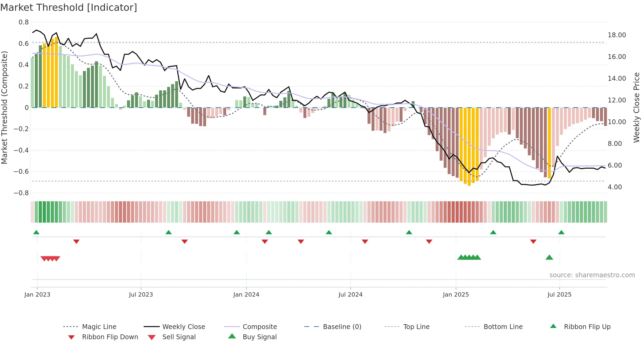
Task: Toggle the Ribbon Flip Up legend entry
Action: [x=580, y=327]
